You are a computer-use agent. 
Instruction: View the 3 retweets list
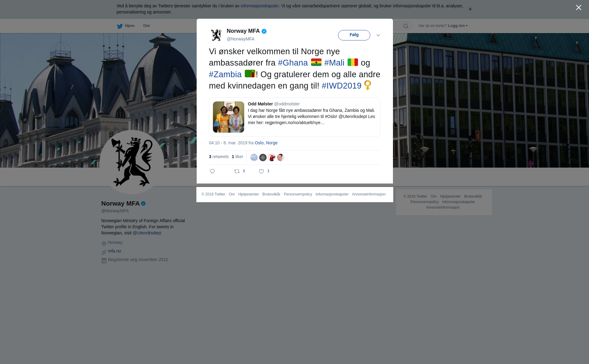[x=219, y=157]
